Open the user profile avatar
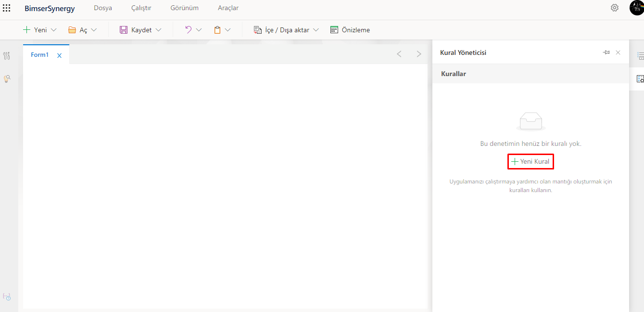The height and width of the screenshot is (312, 644). click(x=636, y=8)
